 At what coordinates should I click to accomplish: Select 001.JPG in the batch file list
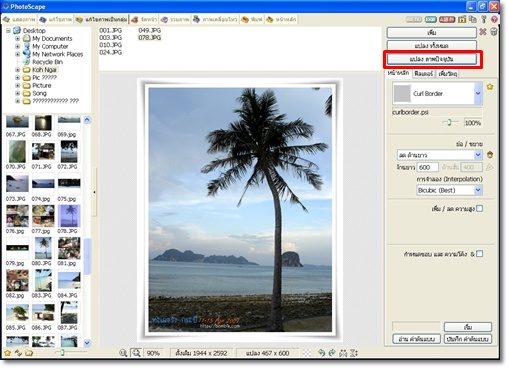(110, 30)
